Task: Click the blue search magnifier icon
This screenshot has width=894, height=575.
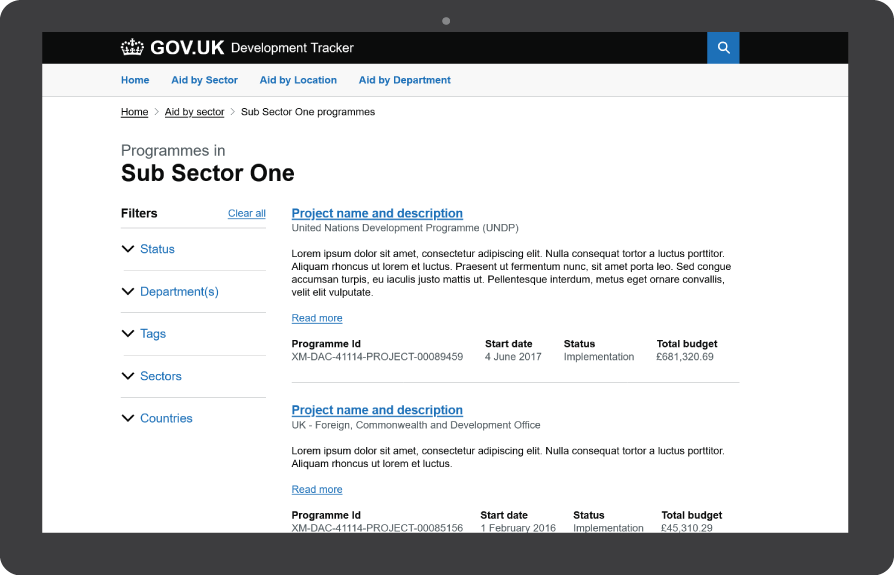Action: tap(723, 48)
